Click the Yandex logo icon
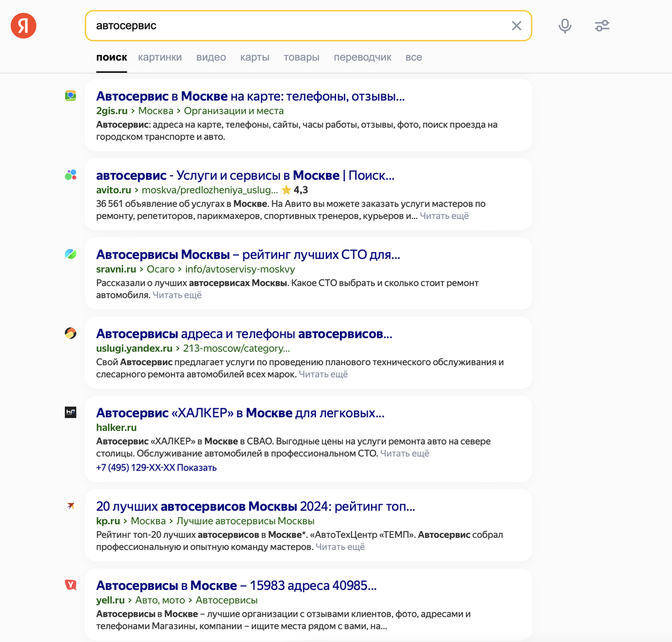The width and height of the screenshot is (672, 642). (24, 26)
